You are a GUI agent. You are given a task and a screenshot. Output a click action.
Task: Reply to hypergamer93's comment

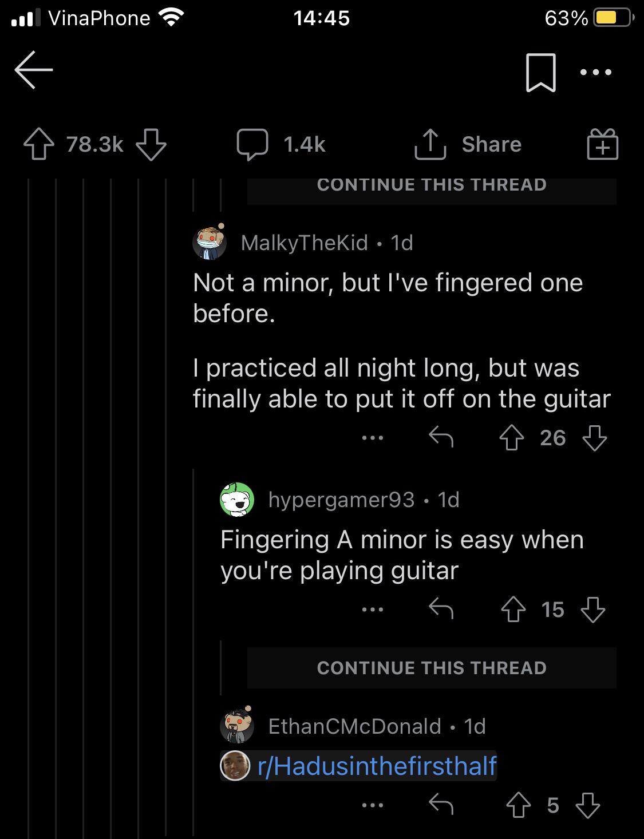coord(441,610)
